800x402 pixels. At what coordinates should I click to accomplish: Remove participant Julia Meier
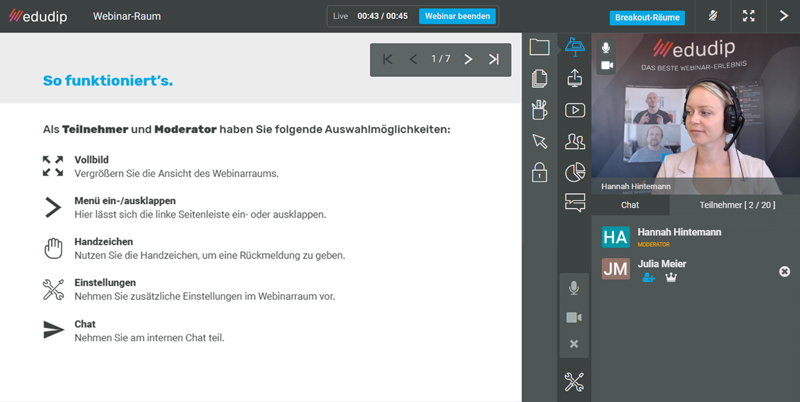(x=784, y=272)
